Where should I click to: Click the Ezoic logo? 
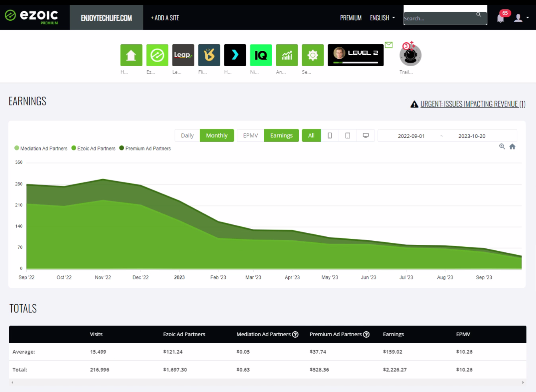[x=31, y=16]
